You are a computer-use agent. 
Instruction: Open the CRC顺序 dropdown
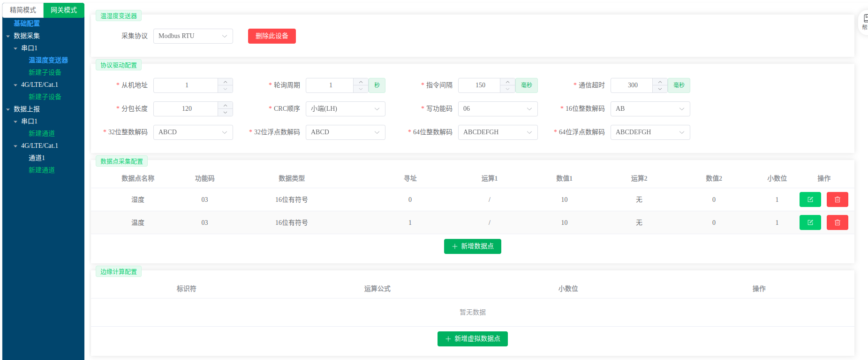[346, 109]
